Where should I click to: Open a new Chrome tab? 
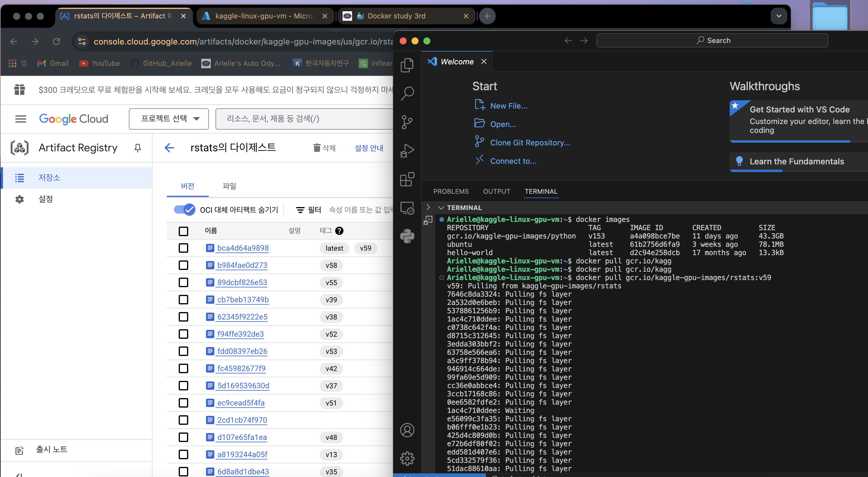coord(487,16)
